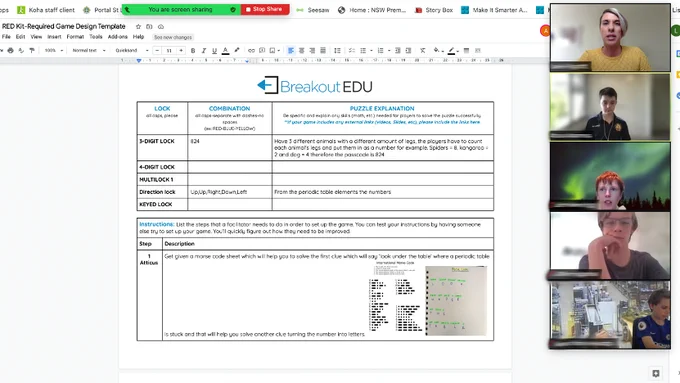Open the Home : NSW Premier bookmark
The image size is (680, 383).
tap(372, 10)
